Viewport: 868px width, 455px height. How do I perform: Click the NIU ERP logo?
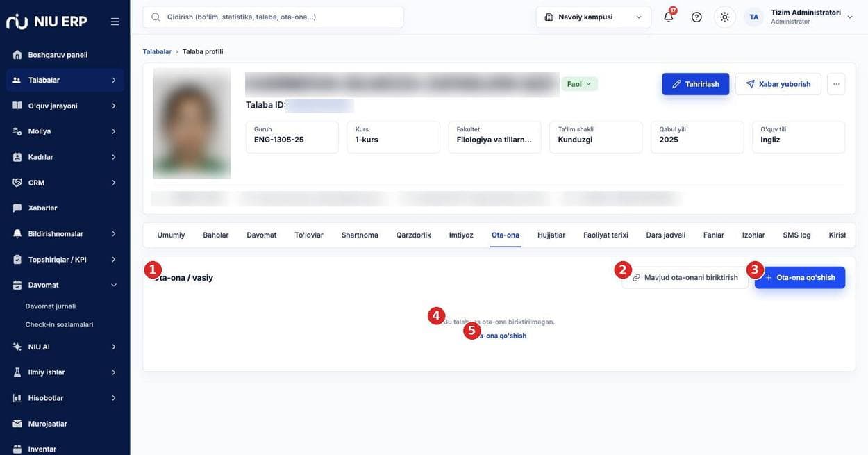coord(47,21)
